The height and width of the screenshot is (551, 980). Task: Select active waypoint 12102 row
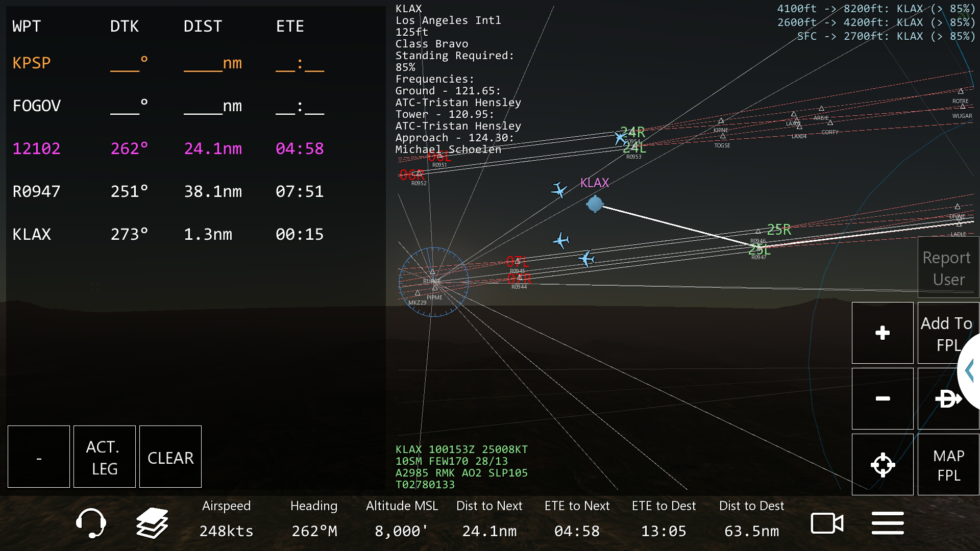coord(37,149)
